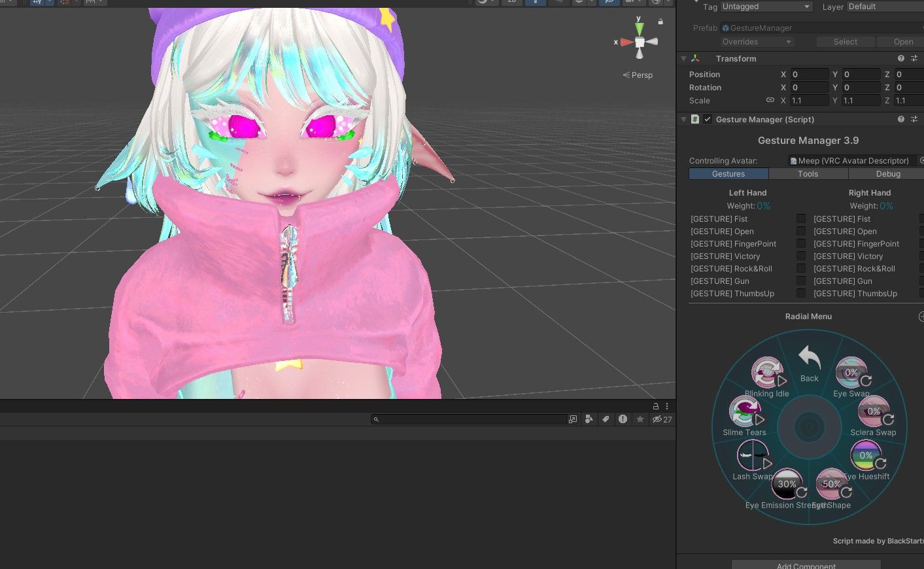Open the prefab Overrides dropdown
The height and width of the screenshot is (569, 924).
pyautogui.click(x=757, y=42)
